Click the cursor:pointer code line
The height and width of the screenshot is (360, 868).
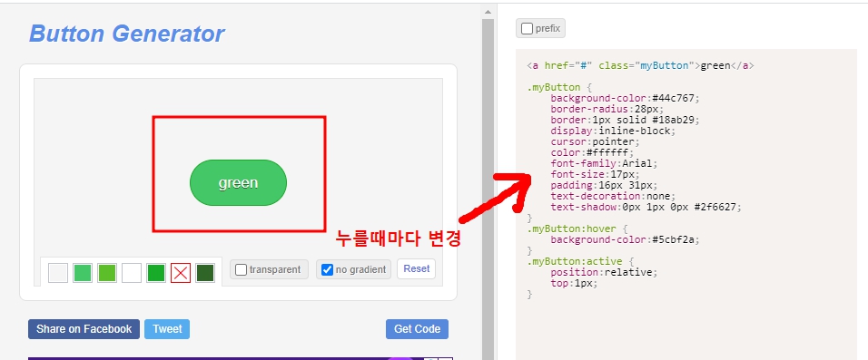(595, 142)
